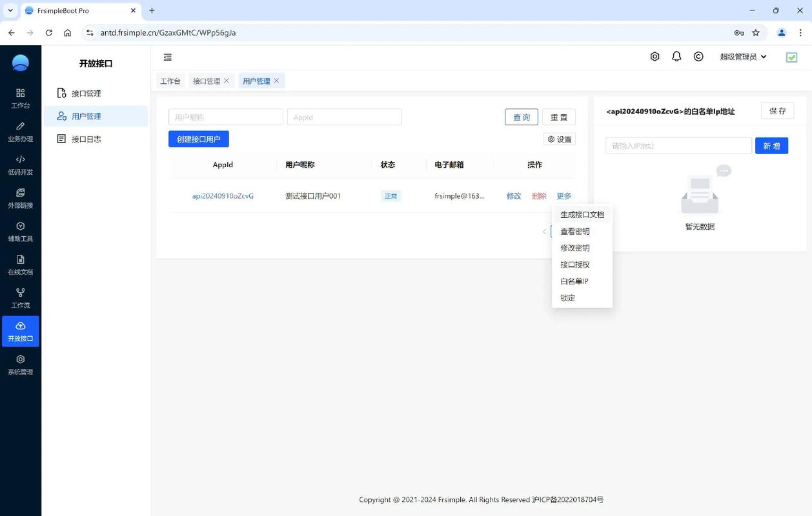Open the 更多 actions dropdown in table row
This screenshot has height=516, width=812.
pyautogui.click(x=562, y=195)
